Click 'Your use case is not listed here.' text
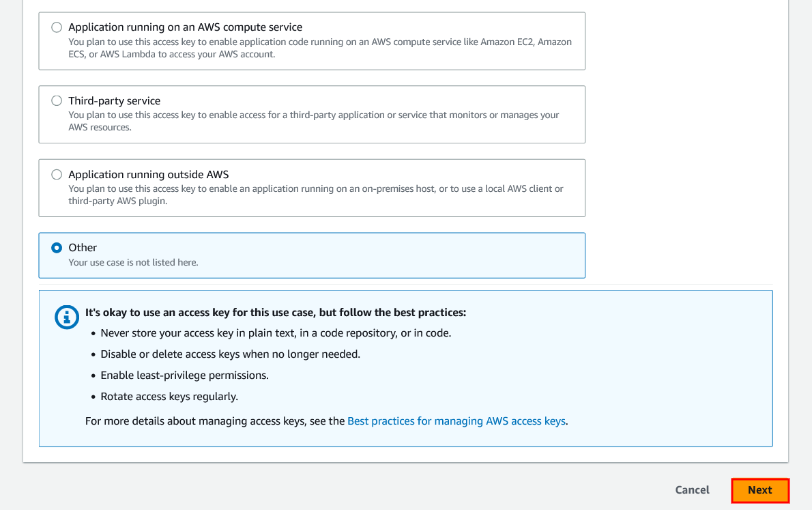 (x=133, y=263)
